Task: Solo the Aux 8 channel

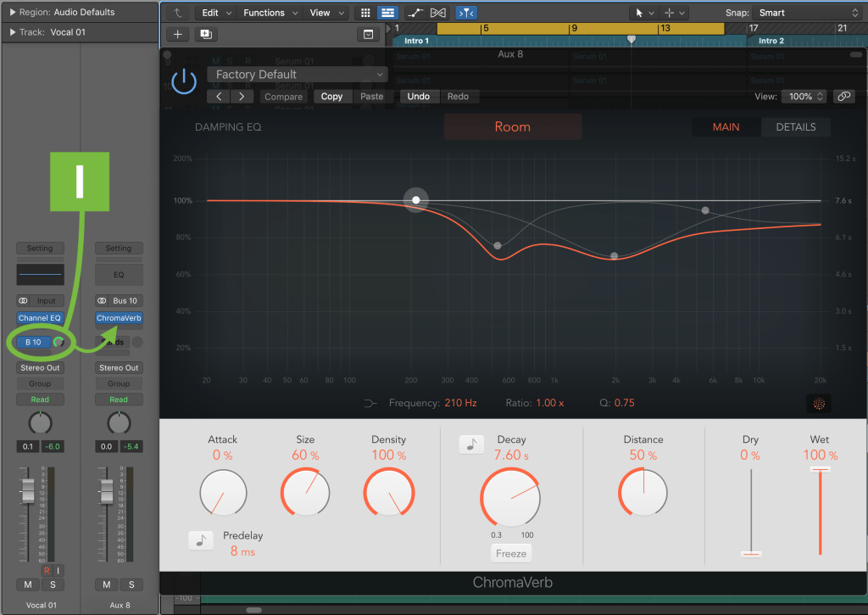Action: pyautogui.click(x=131, y=584)
